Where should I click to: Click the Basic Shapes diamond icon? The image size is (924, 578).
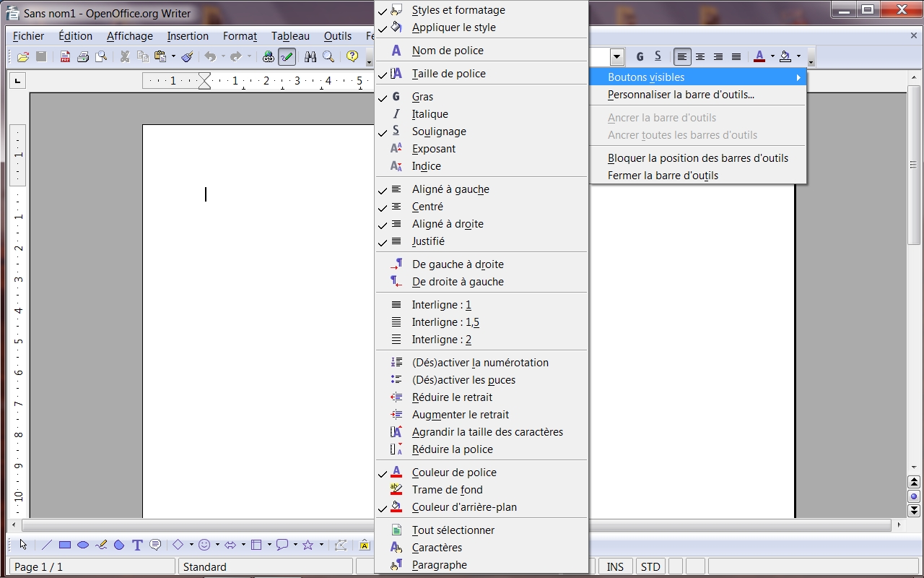tap(178, 545)
